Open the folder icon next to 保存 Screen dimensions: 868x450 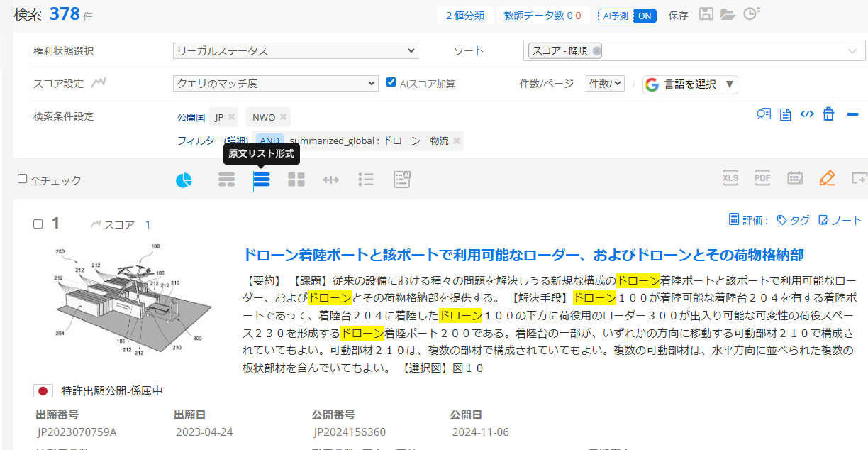728,15
